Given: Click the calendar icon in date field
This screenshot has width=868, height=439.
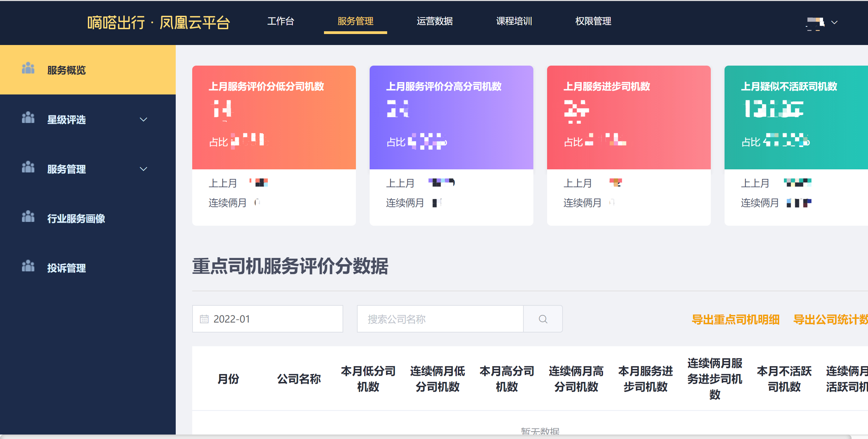Looking at the screenshot, I should coord(204,319).
